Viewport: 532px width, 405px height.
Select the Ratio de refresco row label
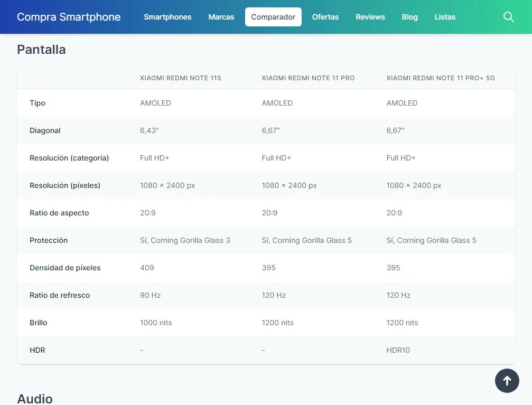(60, 295)
